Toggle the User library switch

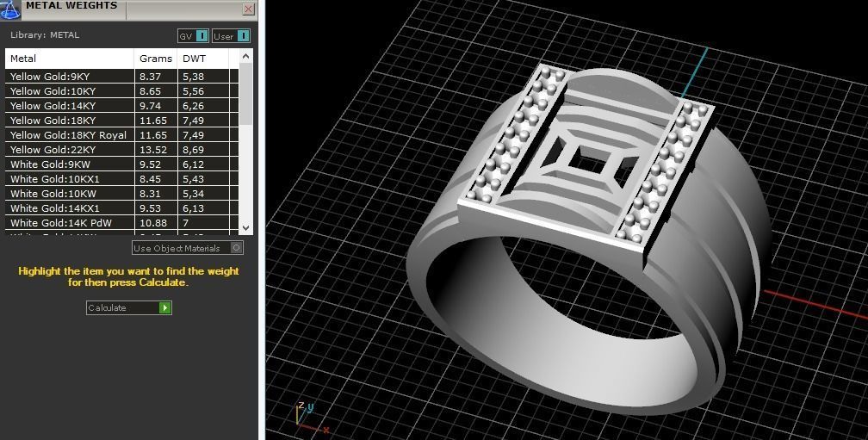click(232, 36)
